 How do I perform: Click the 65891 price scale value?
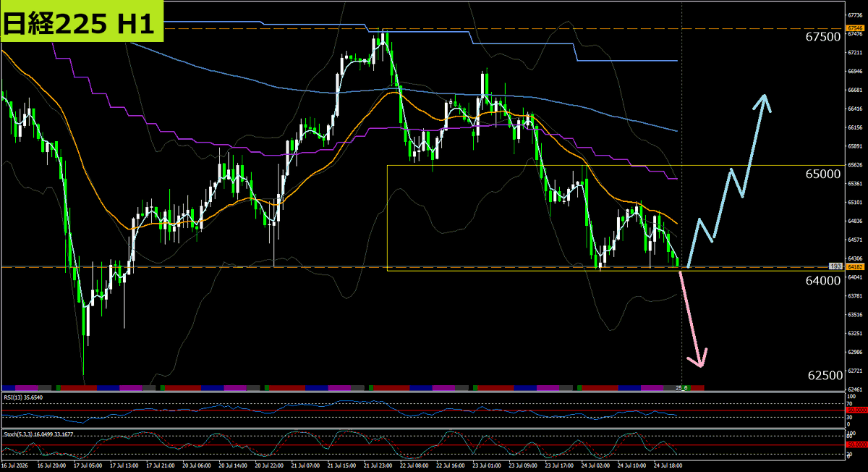point(855,146)
